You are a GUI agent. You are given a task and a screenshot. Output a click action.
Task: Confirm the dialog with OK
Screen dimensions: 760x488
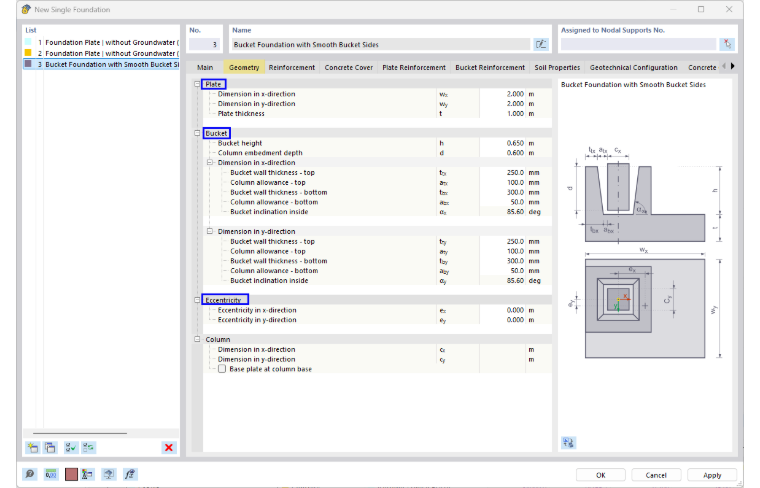[x=601, y=475]
